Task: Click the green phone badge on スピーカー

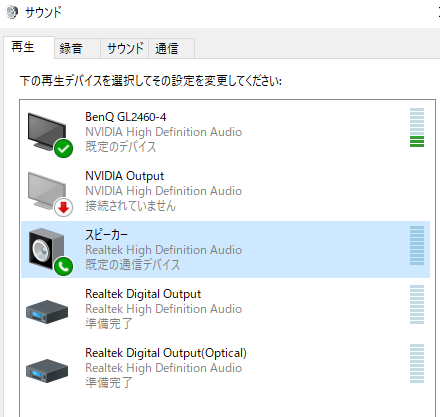Action: (63, 266)
